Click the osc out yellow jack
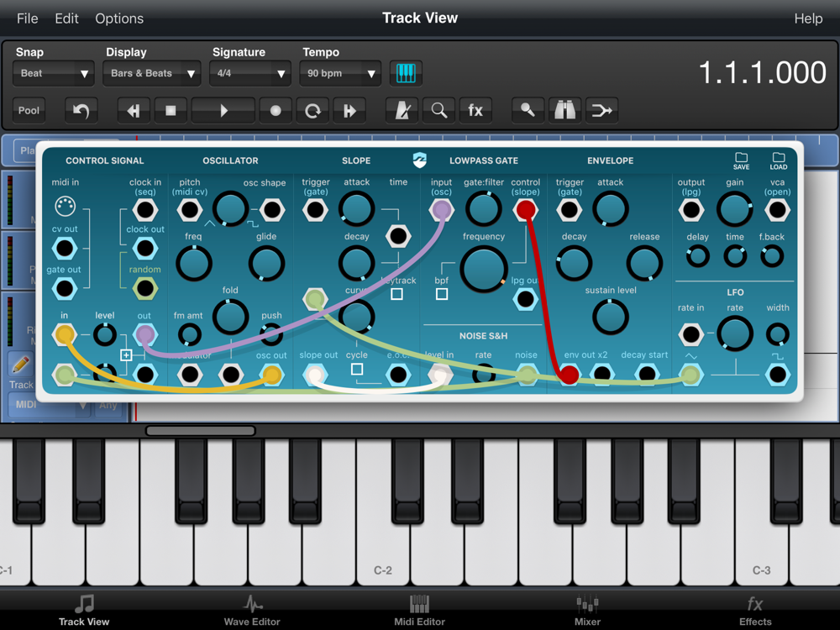840x630 pixels. tap(271, 375)
